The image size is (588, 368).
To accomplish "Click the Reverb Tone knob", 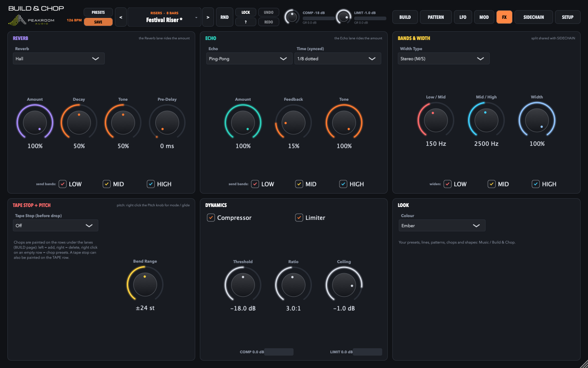I will coord(123,122).
